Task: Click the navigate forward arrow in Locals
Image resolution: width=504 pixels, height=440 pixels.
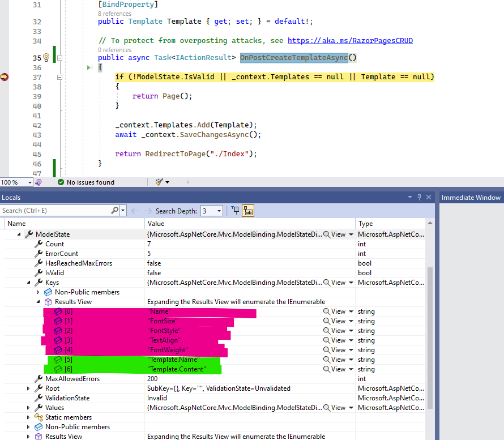Action: (x=148, y=211)
